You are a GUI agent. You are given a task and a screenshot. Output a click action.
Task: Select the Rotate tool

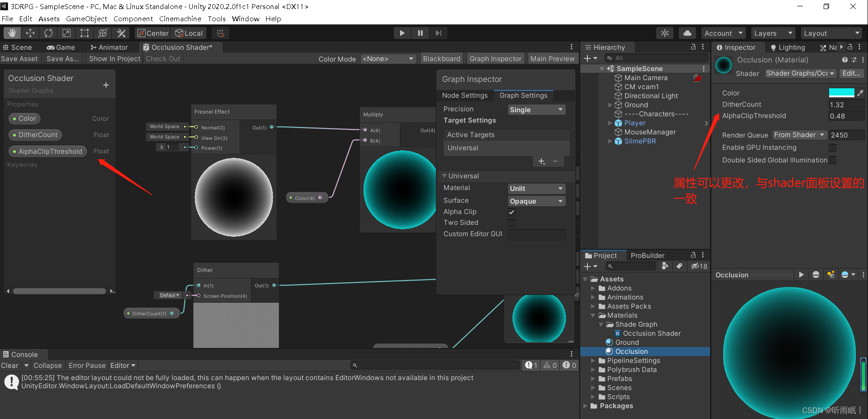tap(48, 33)
